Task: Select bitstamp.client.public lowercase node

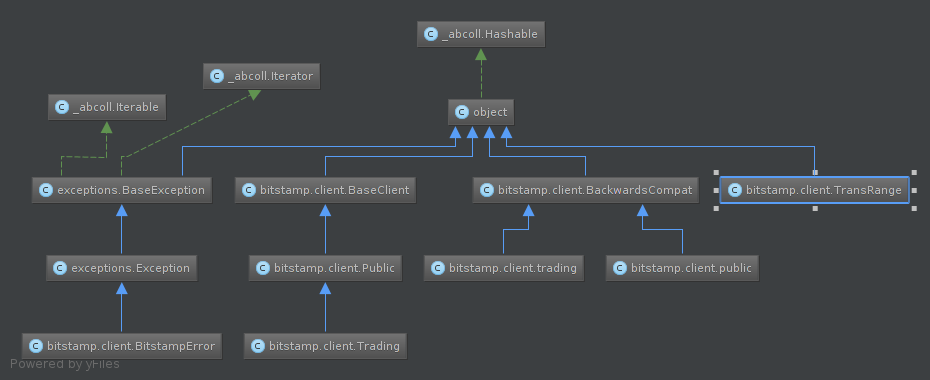Action: point(682,269)
